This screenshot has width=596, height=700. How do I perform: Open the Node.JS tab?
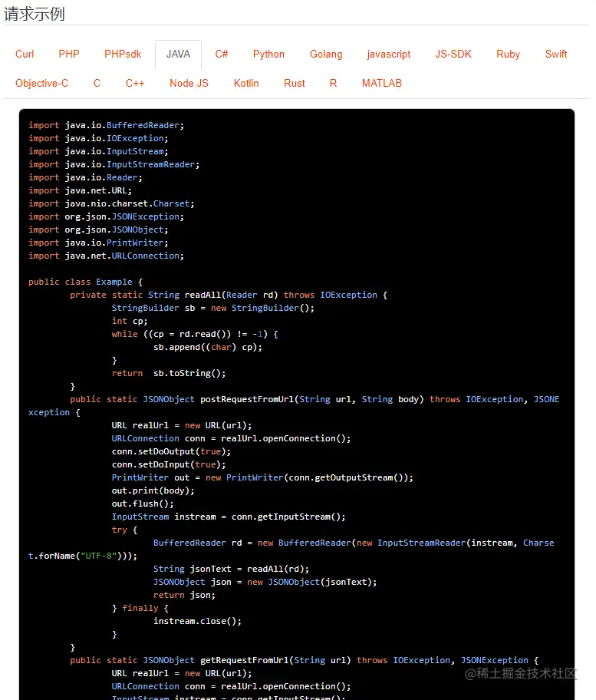point(189,83)
